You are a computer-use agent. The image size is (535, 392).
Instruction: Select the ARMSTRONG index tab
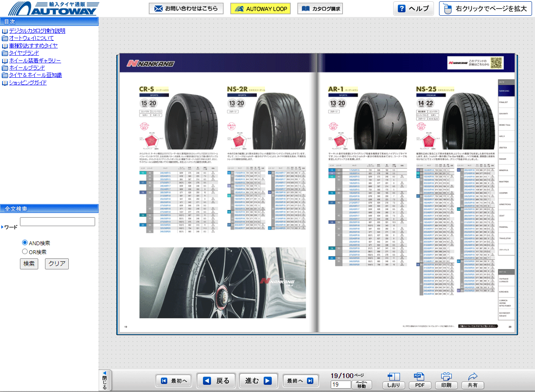point(506,204)
